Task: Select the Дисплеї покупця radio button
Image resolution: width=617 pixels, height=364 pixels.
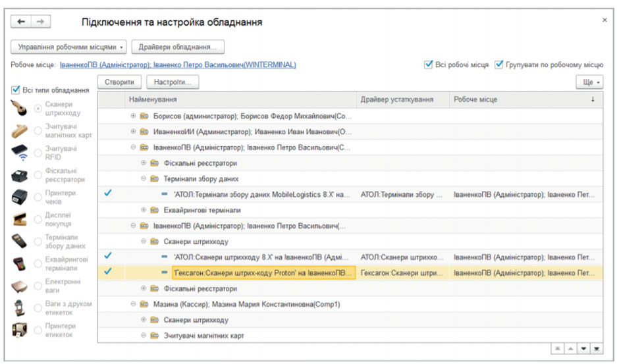Action: point(38,219)
